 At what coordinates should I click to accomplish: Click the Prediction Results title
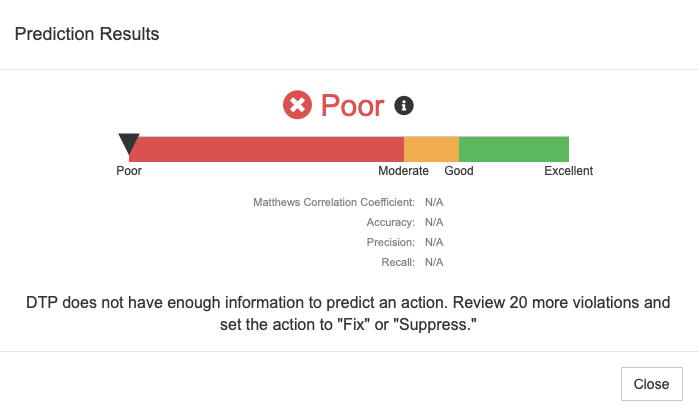click(x=87, y=34)
